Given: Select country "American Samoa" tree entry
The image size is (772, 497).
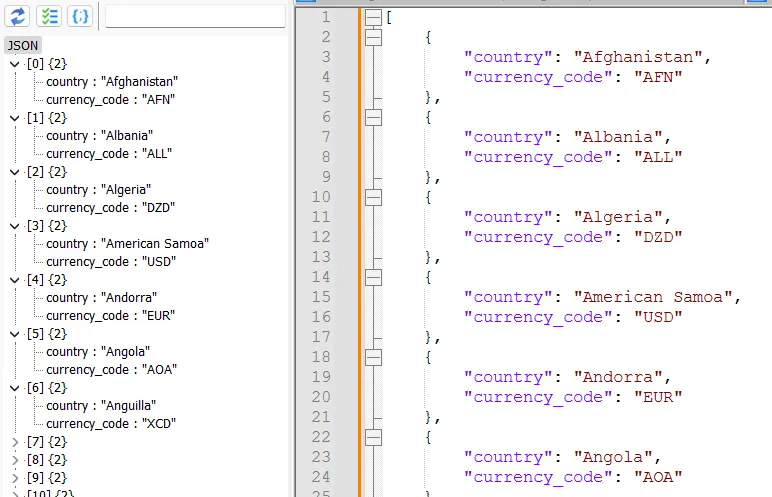Looking at the screenshot, I should tap(127, 244).
